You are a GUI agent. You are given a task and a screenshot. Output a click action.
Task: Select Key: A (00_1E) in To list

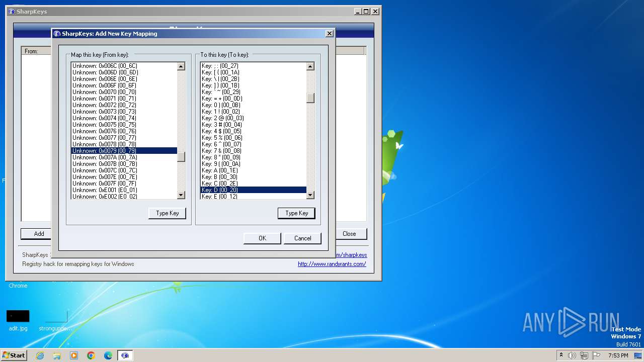[x=253, y=170]
